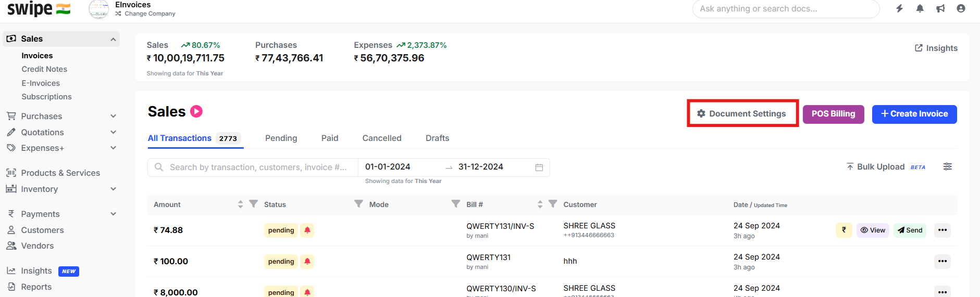The image size is (980, 297).
Task: Play the Sales tutorial video icon
Action: coord(196,111)
